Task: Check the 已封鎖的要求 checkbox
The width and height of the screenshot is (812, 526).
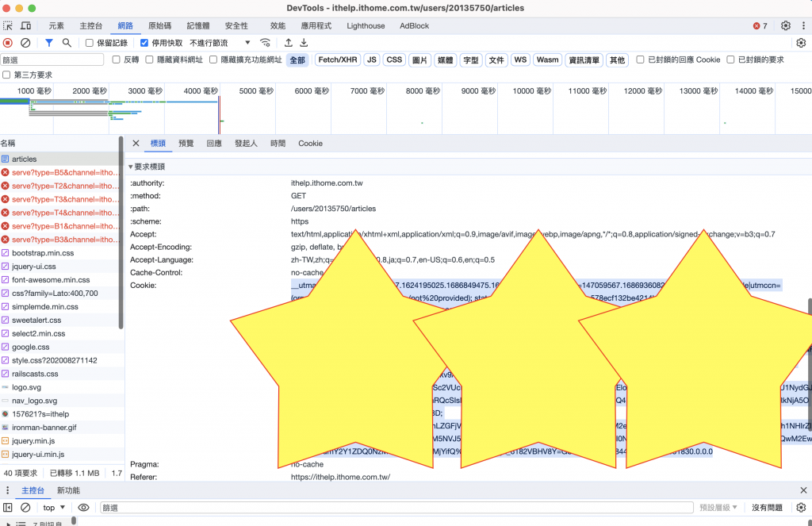Action: pos(730,60)
